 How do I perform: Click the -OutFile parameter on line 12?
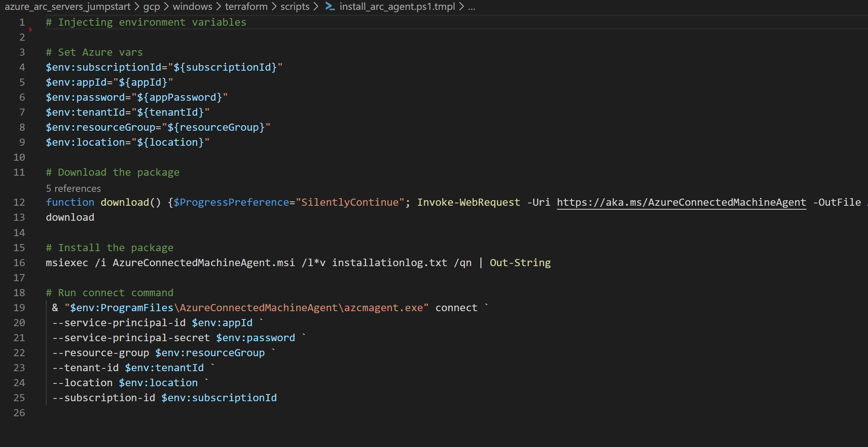click(x=837, y=202)
